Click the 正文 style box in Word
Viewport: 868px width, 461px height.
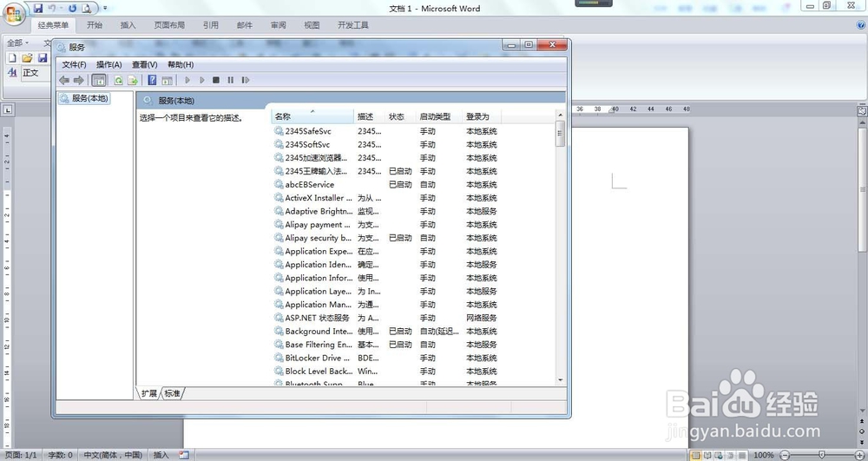(x=36, y=73)
